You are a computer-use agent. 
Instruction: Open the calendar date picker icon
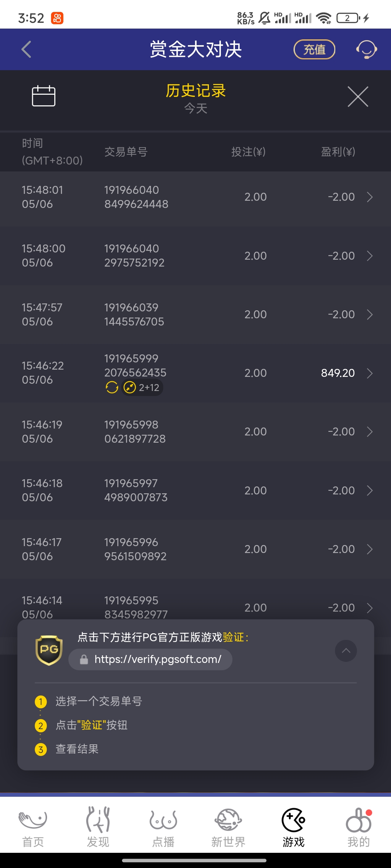click(x=43, y=96)
